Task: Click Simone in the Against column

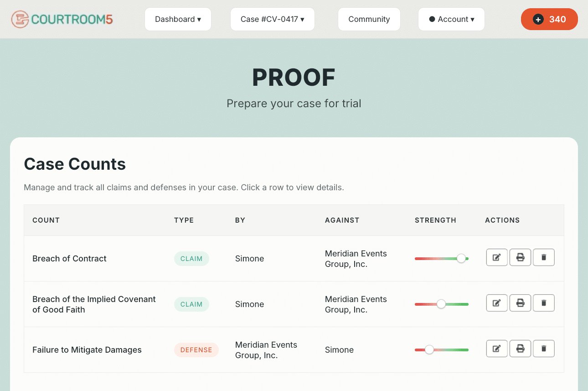Action: 340,350
